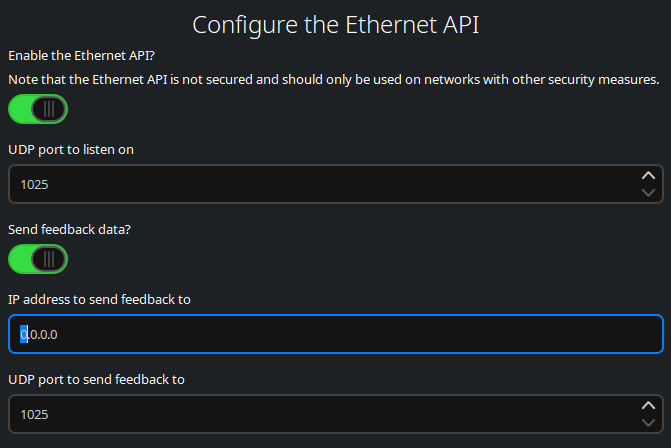Increment the UDP port to listen on
This screenshot has width=671, height=448.
(x=648, y=176)
